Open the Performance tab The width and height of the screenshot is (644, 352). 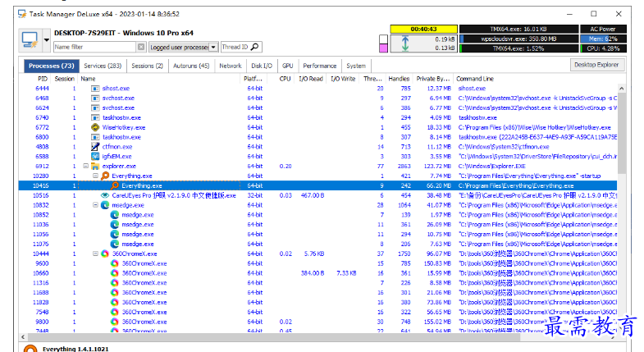(x=319, y=66)
